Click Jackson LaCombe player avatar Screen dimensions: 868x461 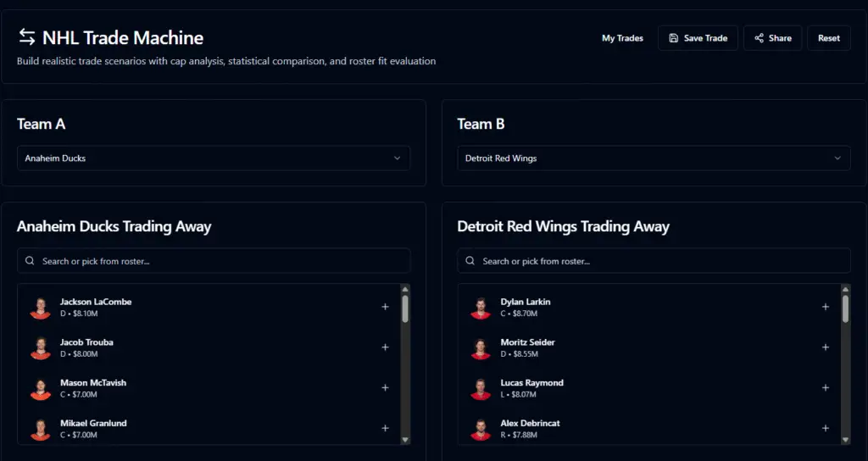(40, 308)
